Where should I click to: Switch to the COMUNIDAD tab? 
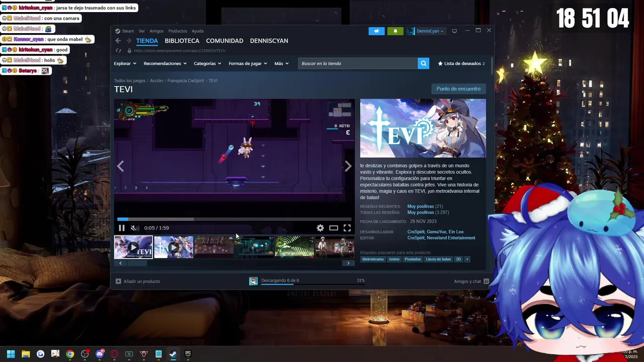[224, 41]
